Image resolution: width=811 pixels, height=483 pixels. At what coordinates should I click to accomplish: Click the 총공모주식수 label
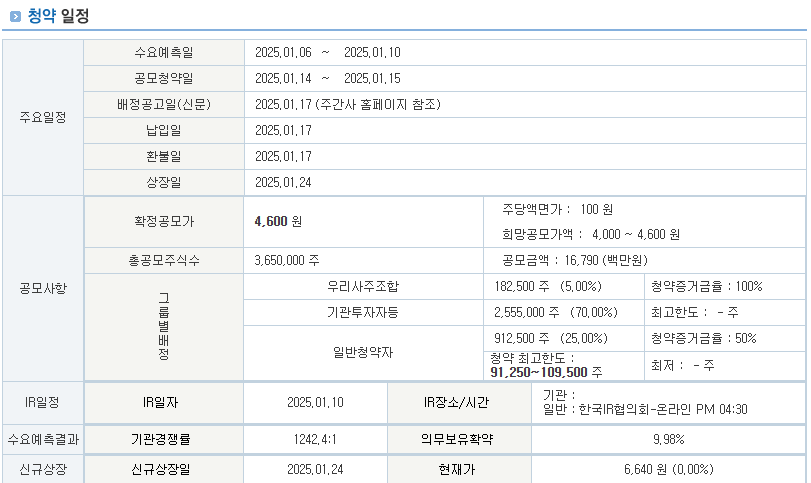(164, 260)
